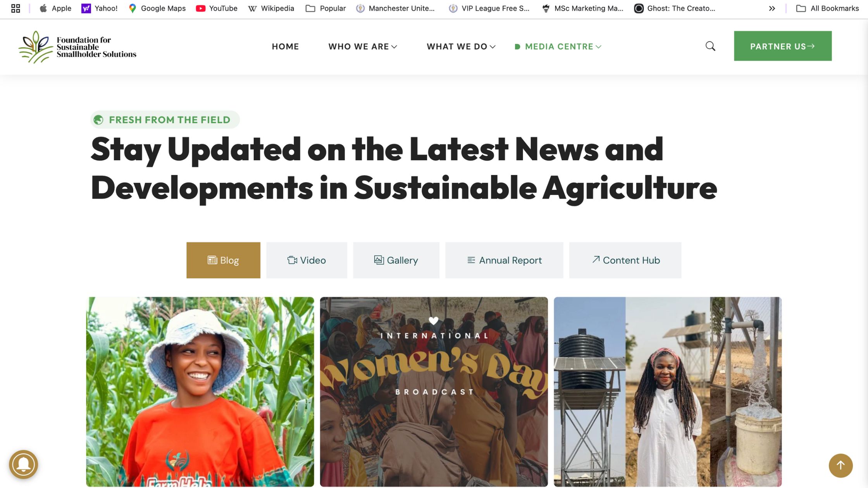Open the Apple bookmark
The width and height of the screenshot is (868, 488).
pyautogui.click(x=55, y=8)
